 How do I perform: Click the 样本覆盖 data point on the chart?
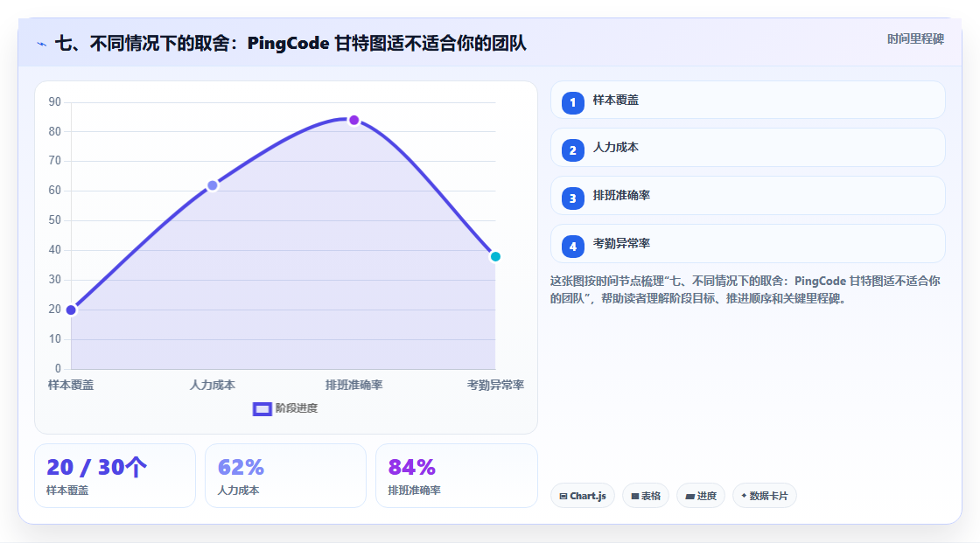coord(71,310)
